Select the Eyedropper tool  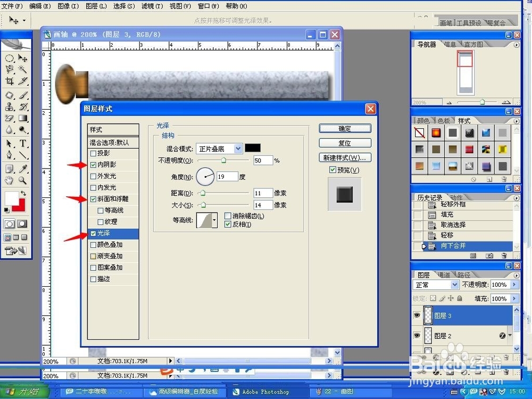click(22, 169)
